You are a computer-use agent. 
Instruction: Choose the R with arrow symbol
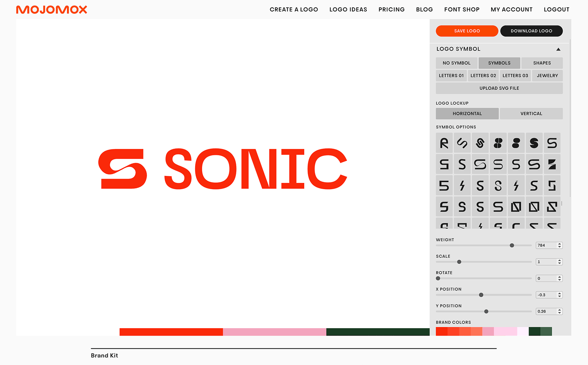pyautogui.click(x=444, y=143)
